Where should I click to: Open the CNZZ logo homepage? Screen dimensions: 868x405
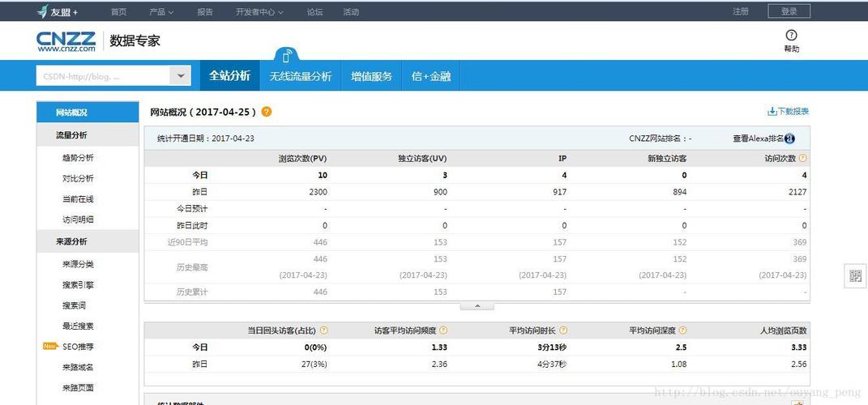(66, 41)
